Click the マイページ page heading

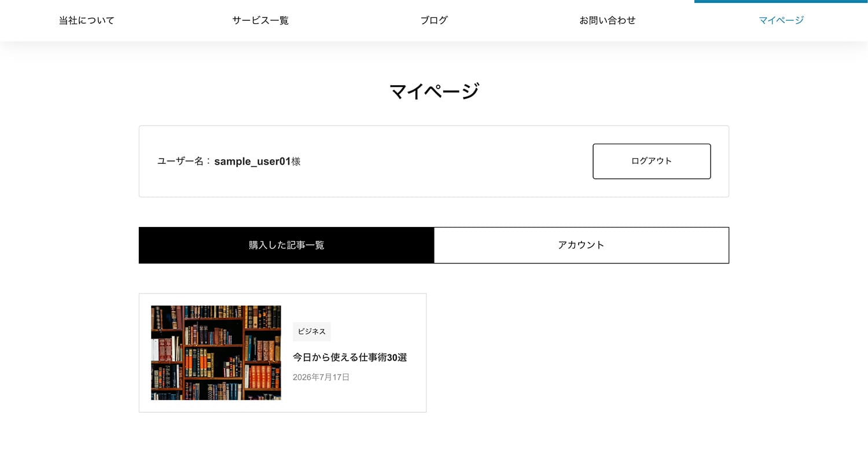(434, 91)
